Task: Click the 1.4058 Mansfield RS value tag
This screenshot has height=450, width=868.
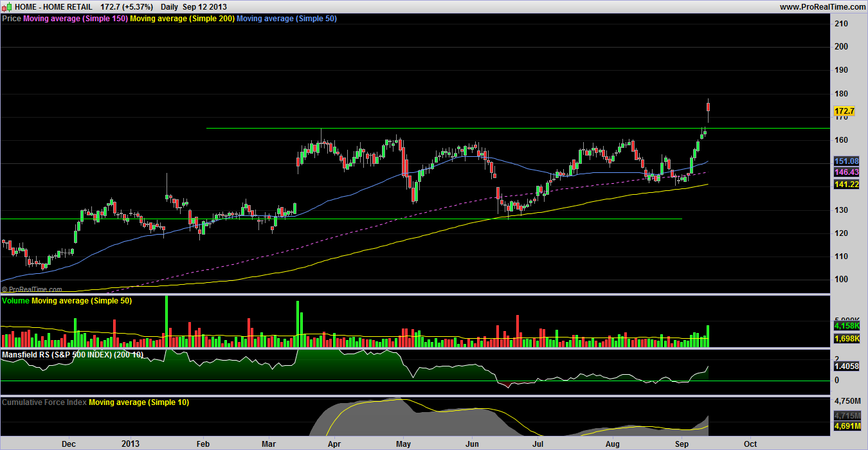Action: 846,366
